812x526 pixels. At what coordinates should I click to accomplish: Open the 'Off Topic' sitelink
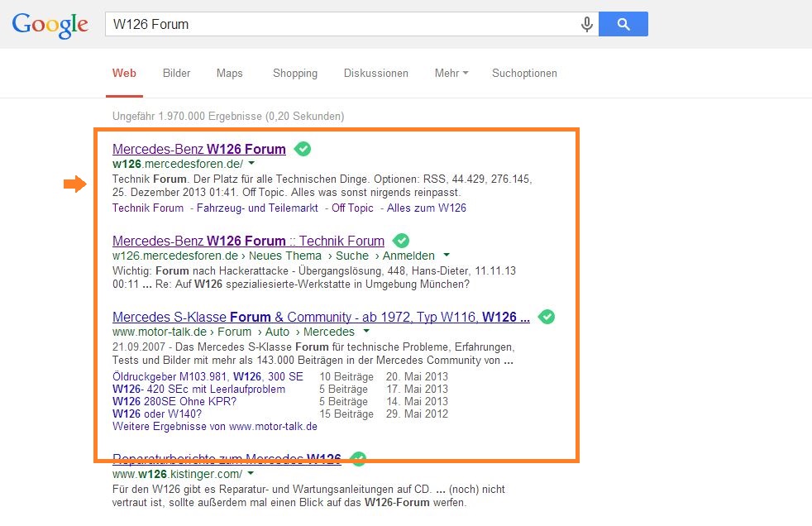(352, 208)
